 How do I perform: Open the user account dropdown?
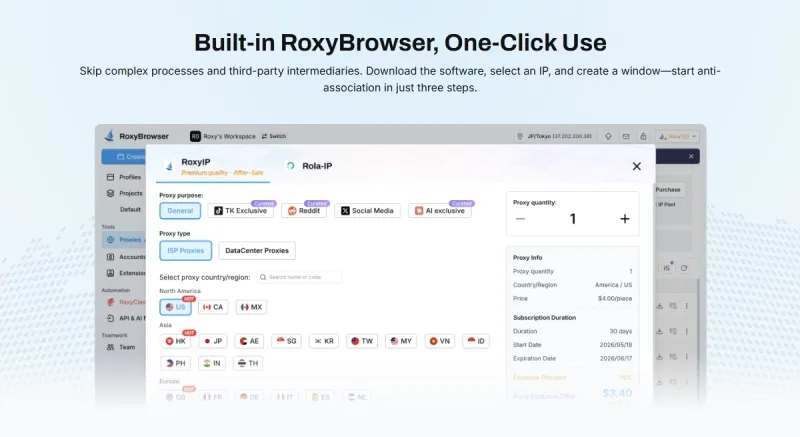pos(678,136)
